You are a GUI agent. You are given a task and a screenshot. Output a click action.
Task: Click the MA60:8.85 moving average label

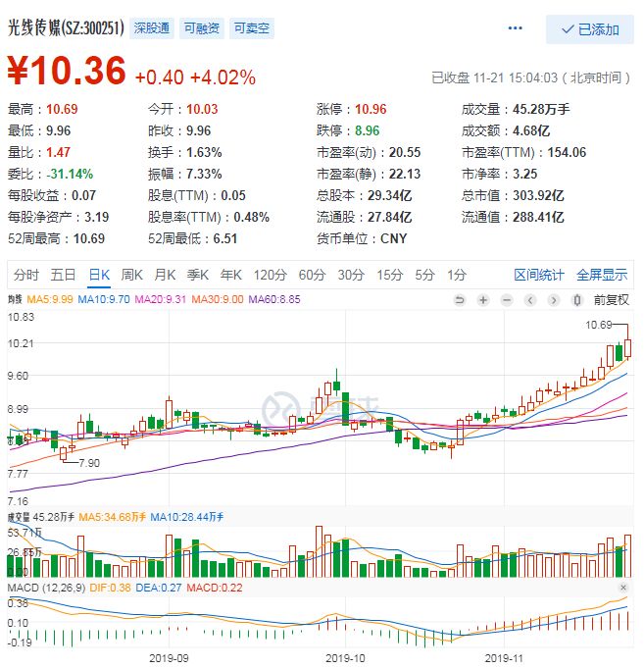point(274,299)
